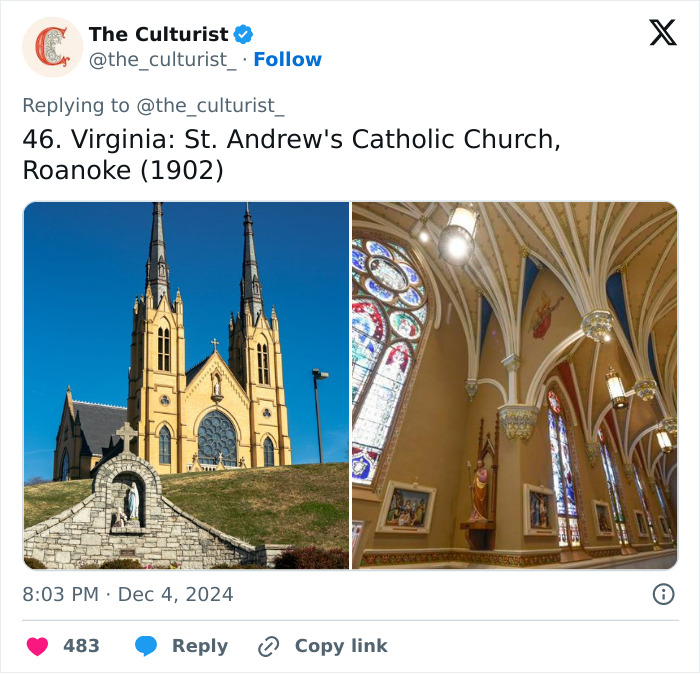Open the 8:03 PM · Dec 4, 2024 timestamp

click(128, 594)
